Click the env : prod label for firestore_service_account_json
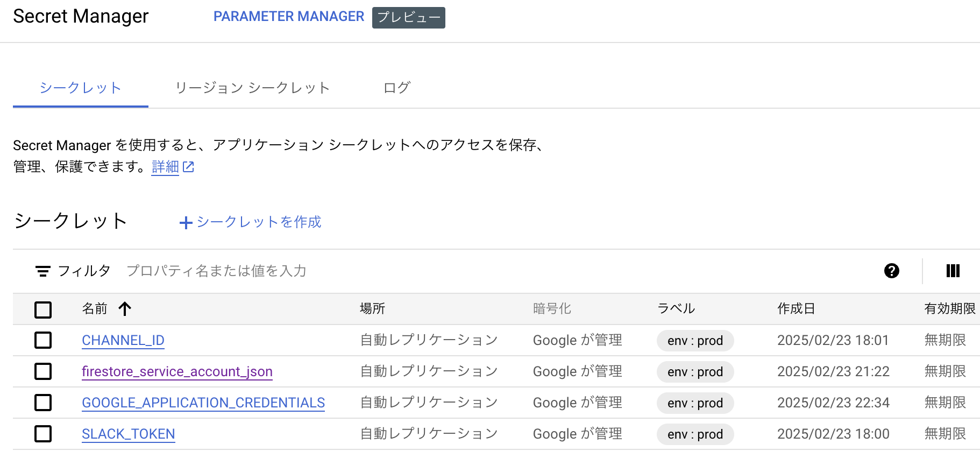Image resolution: width=980 pixels, height=451 pixels. pyautogui.click(x=695, y=372)
